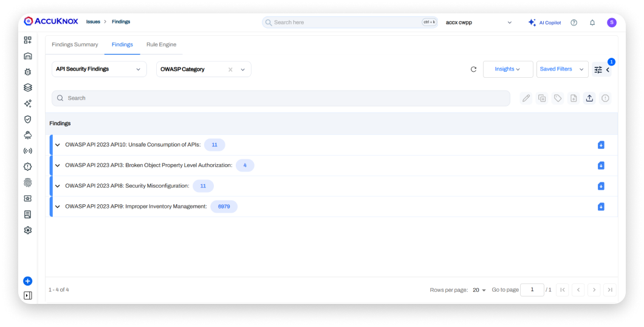Click the add-to-group copy plus icon
The image size is (644, 327).
coord(542,98)
